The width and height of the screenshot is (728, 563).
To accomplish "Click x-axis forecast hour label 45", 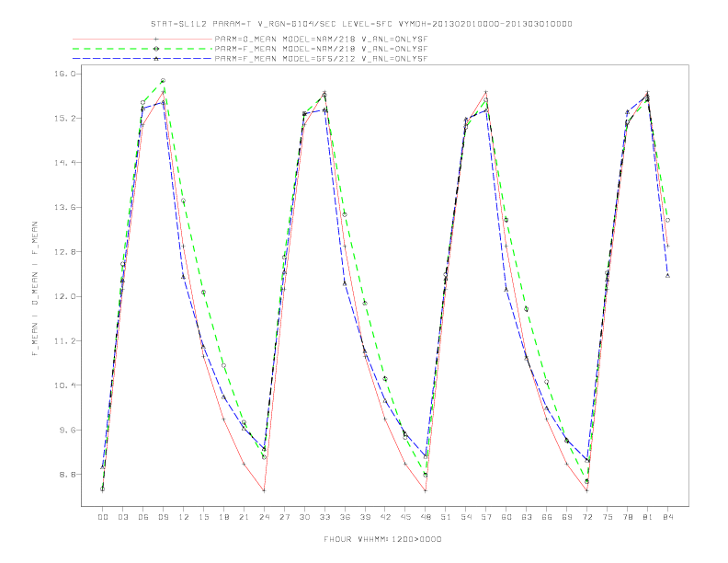I will (405, 517).
